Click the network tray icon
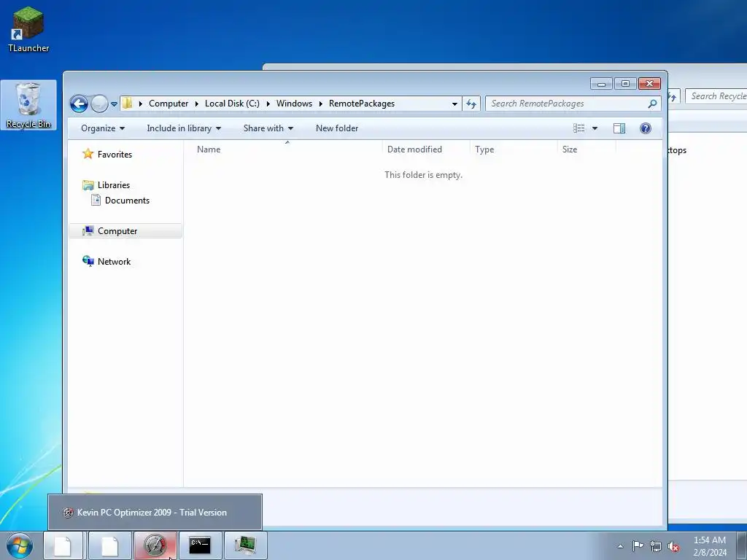The image size is (747, 560). (656, 546)
